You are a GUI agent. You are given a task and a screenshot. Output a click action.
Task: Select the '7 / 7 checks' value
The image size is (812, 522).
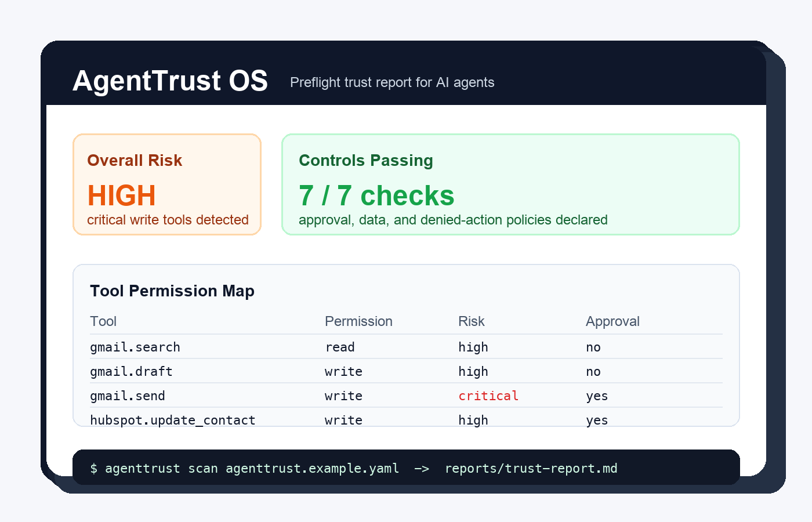pos(376,196)
